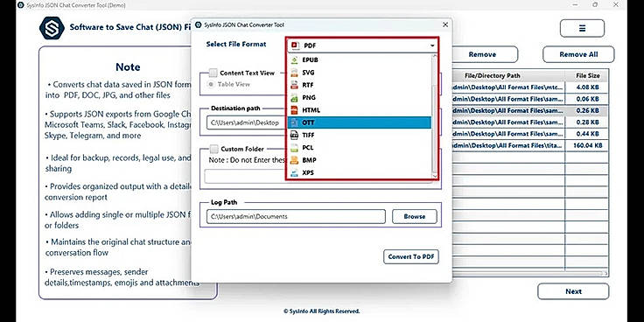This screenshot has height=322, width=644.
Task: Click the Note heading in left panel
Action: tap(128, 67)
